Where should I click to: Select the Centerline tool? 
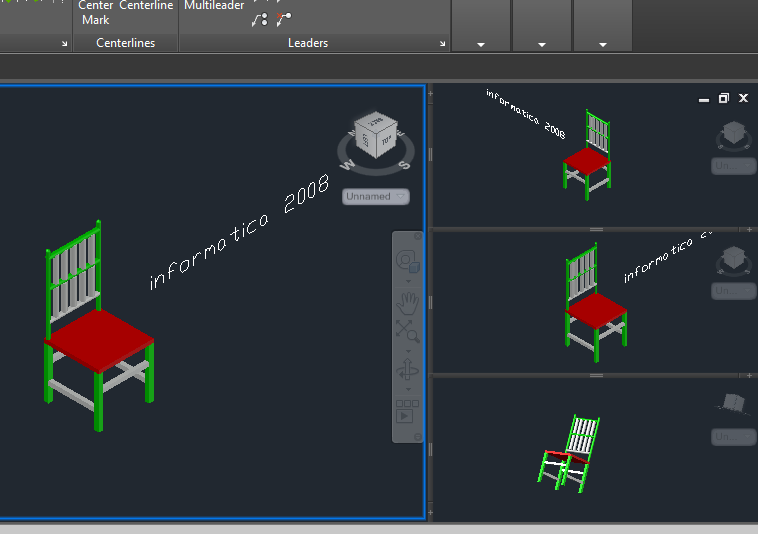click(146, 6)
